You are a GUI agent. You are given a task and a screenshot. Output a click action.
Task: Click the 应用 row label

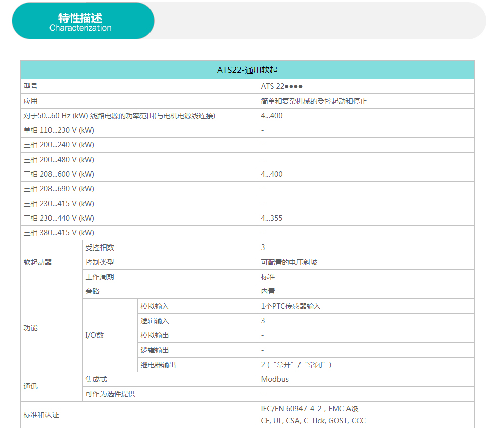[31, 101]
